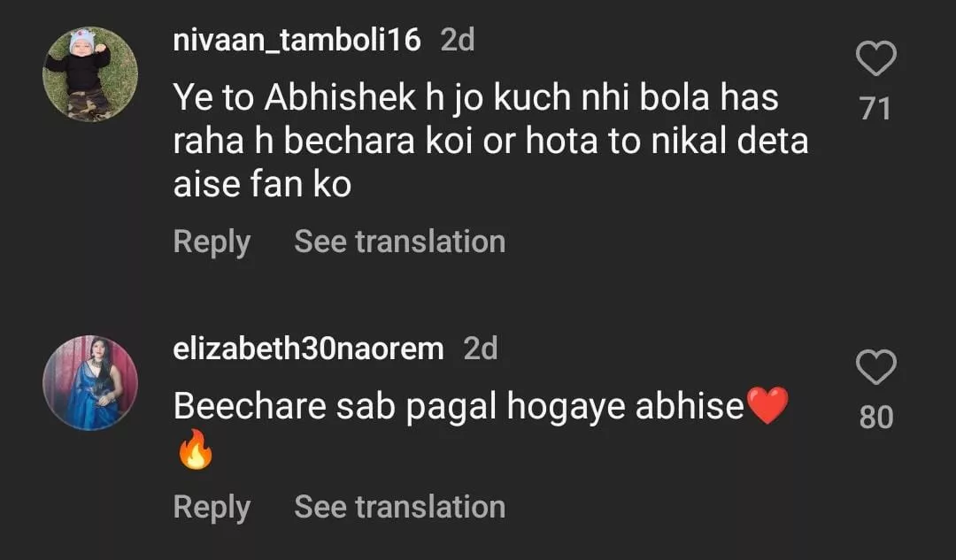This screenshot has width=956, height=560.
Task: Click the 2d timestamp beside elizabeth30naorem
Action: pos(481,349)
